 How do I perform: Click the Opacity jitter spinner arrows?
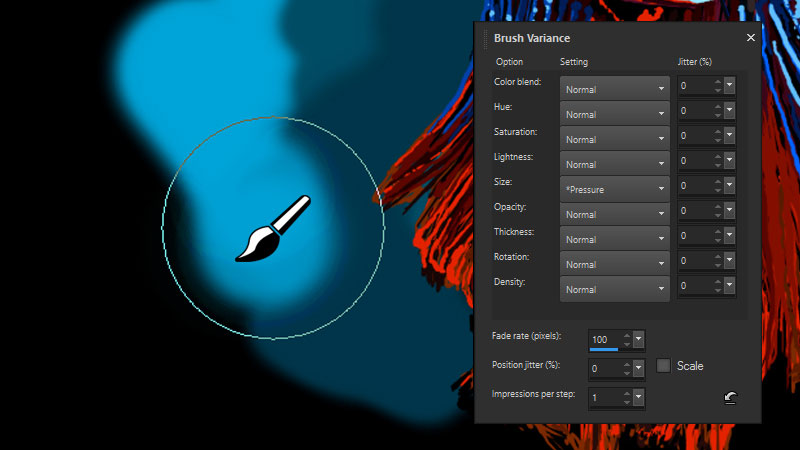(718, 211)
